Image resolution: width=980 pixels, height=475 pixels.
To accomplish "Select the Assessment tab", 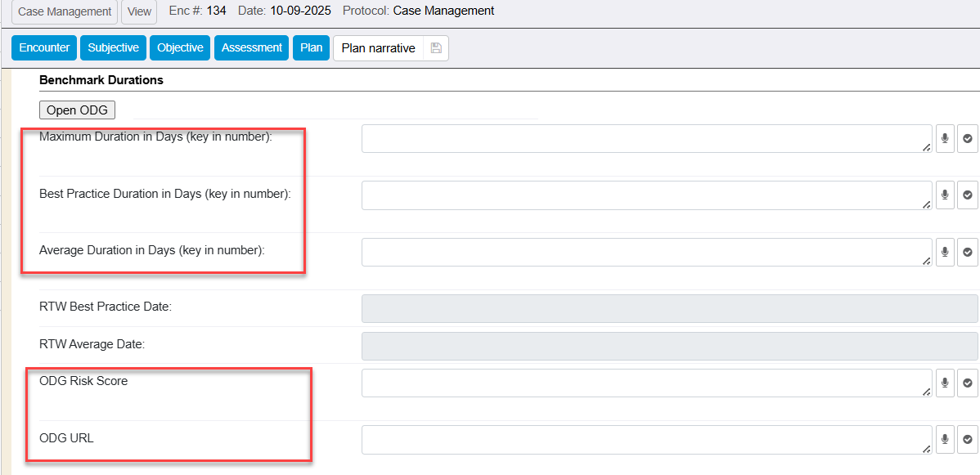I will click(x=252, y=48).
